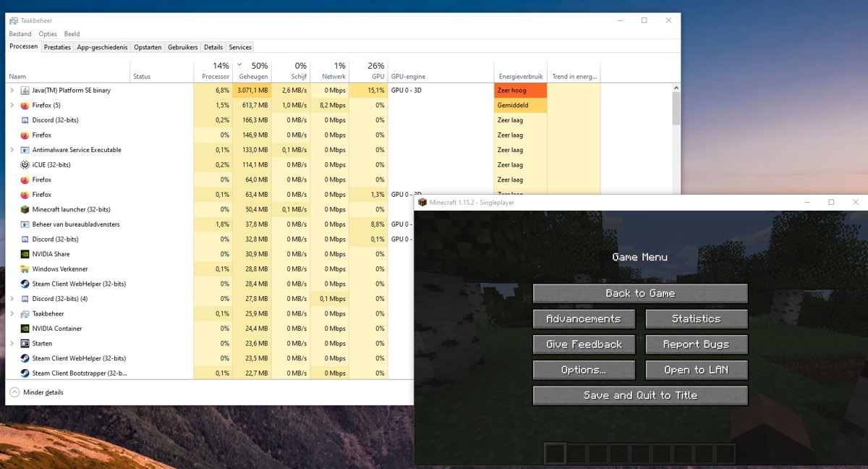The height and width of the screenshot is (469, 868).
Task: Sort by the Geheugen column header
Action: (x=252, y=71)
